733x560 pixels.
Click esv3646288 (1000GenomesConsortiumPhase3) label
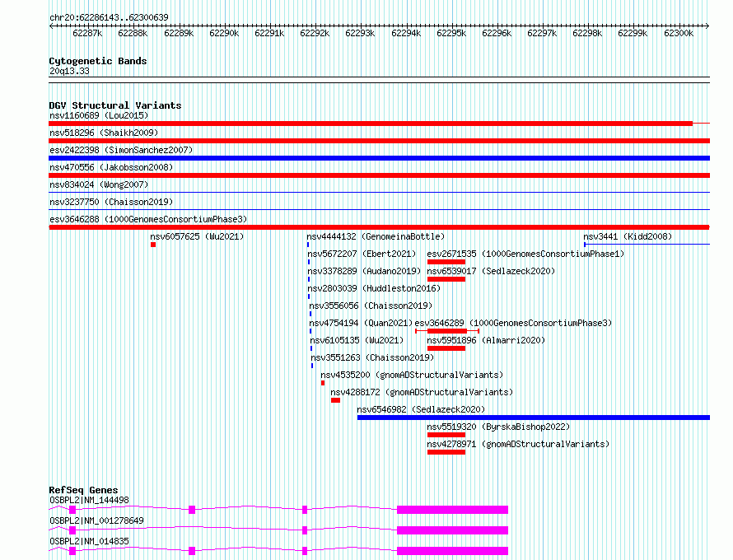pos(148,219)
